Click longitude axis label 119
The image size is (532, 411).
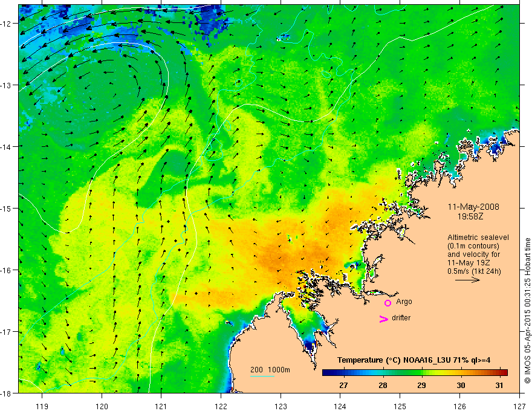[42, 406]
